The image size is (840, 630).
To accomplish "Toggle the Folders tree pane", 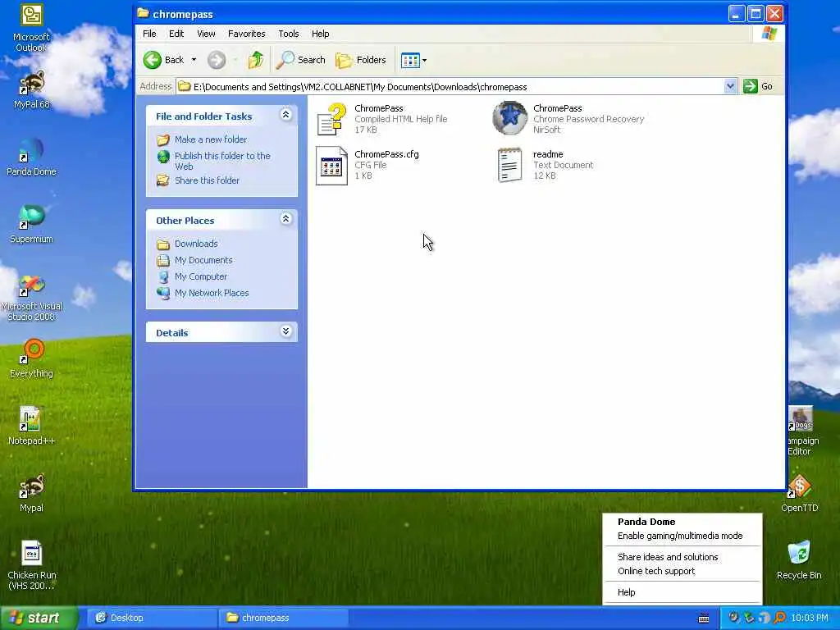I will pos(361,60).
